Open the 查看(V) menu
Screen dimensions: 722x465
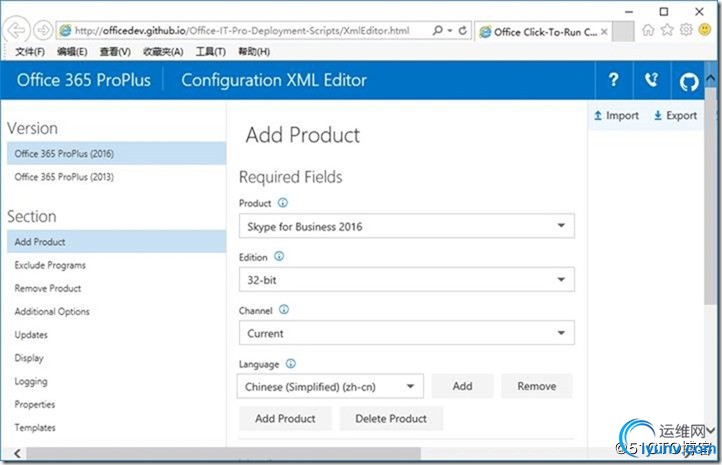pos(115,52)
